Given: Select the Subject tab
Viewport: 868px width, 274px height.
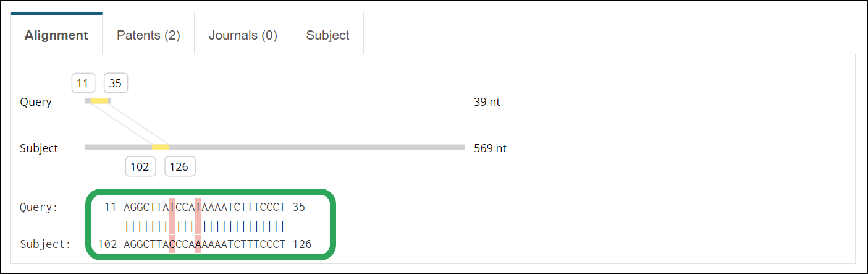Looking at the screenshot, I should (x=327, y=35).
